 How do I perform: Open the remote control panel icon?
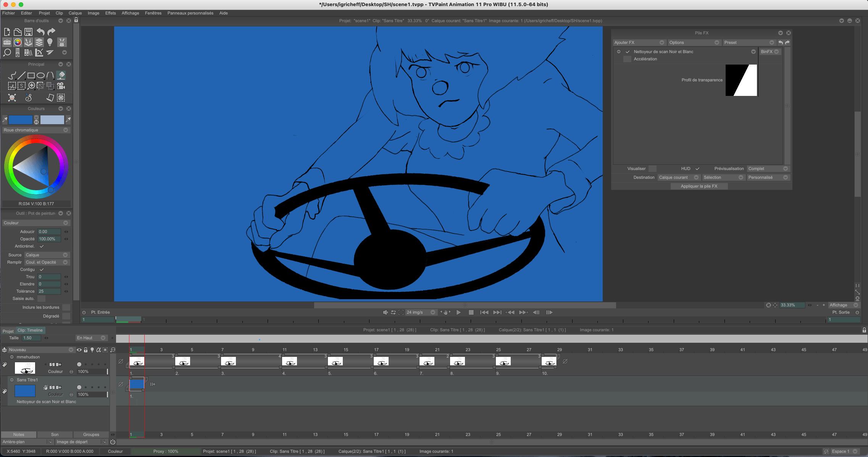(18, 53)
